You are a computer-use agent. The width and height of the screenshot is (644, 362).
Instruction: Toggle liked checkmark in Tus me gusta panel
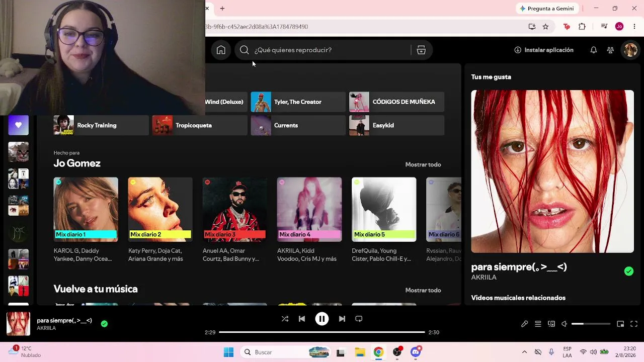pos(629,271)
